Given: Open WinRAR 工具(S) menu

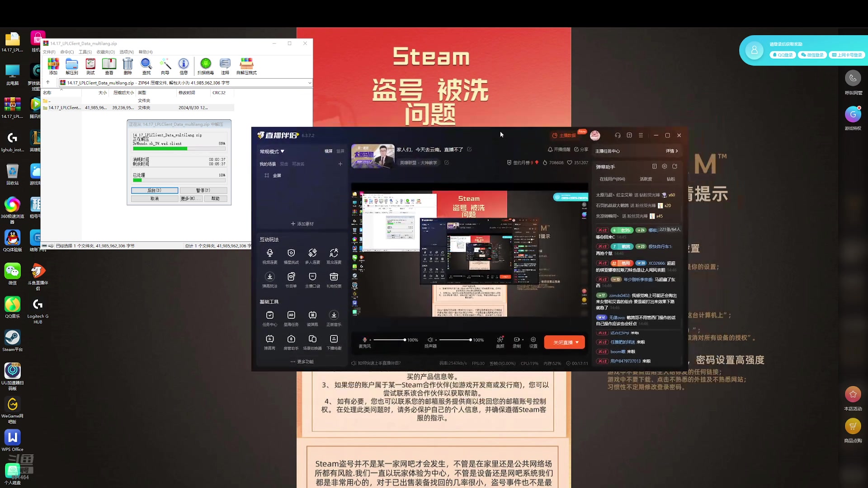Looking at the screenshot, I should pos(85,52).
